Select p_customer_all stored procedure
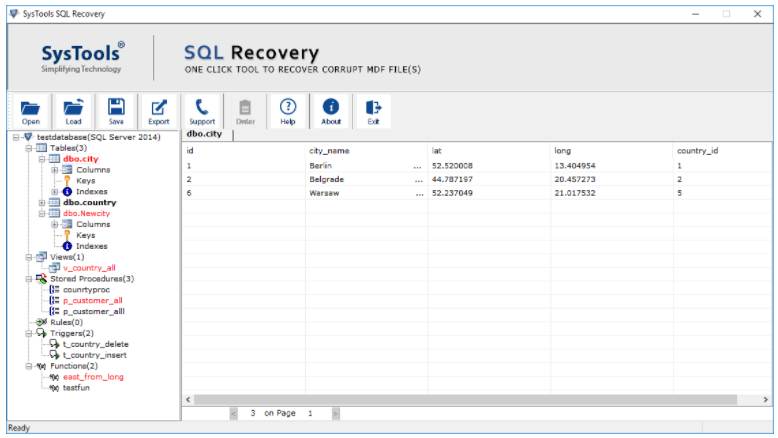Image resolution: width=778 pixels, height=438 pixels. [92, 301]
